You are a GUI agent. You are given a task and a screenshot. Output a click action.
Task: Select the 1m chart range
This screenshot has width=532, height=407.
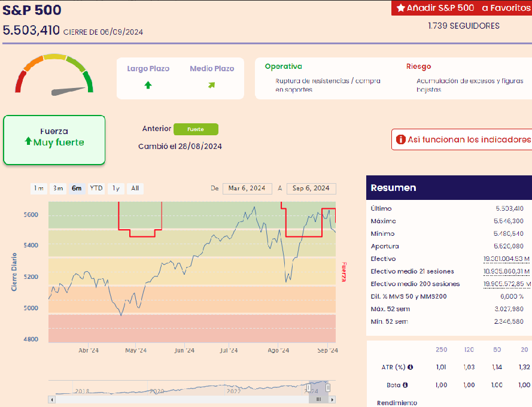point(39,189)
